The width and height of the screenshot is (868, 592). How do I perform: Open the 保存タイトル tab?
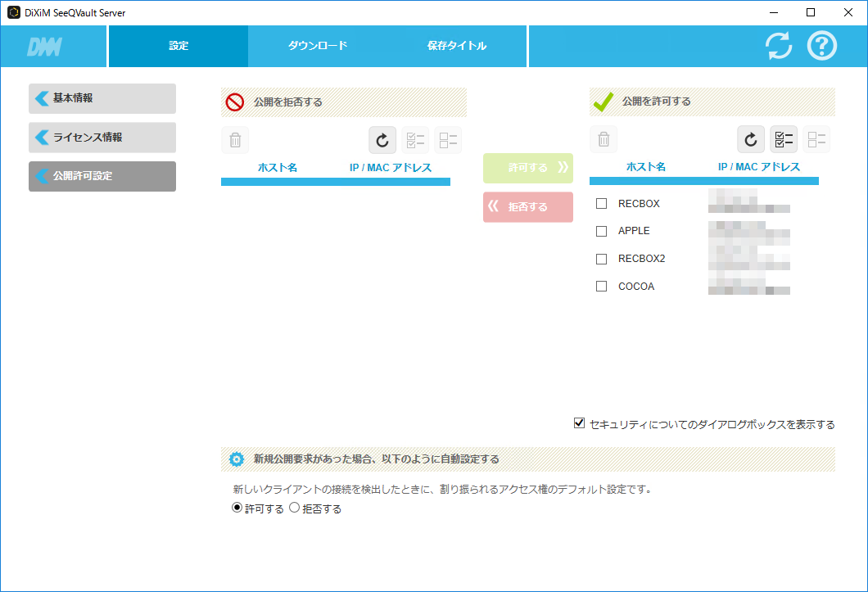pyautogui.click(x=457, y=46)
